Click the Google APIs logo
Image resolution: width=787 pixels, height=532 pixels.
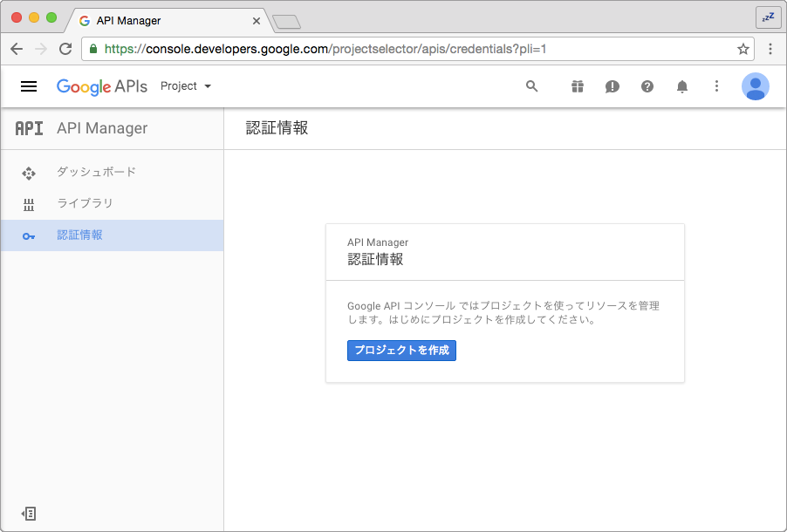(102, 86)
